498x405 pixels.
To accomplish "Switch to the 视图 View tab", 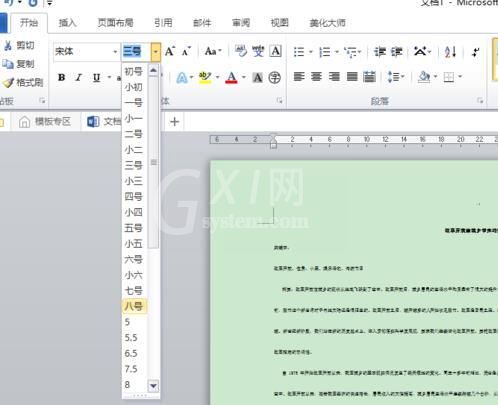I will (x=279, y=23).
